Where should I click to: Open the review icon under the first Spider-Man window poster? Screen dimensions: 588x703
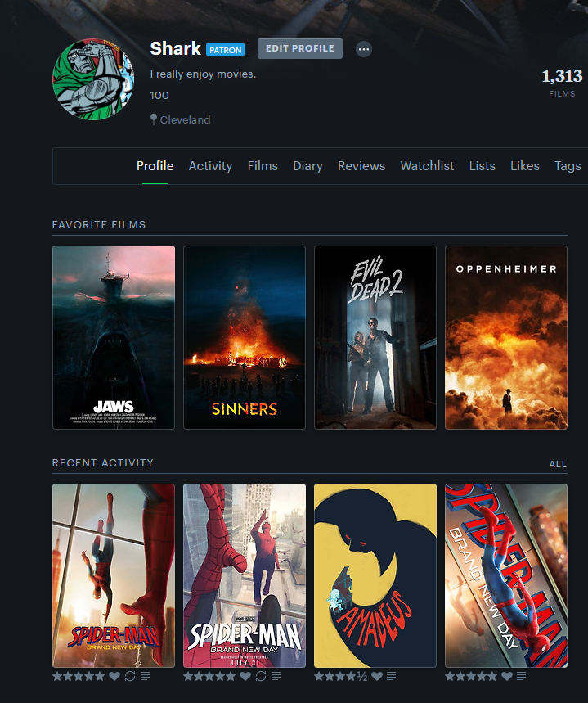(145, 676)
